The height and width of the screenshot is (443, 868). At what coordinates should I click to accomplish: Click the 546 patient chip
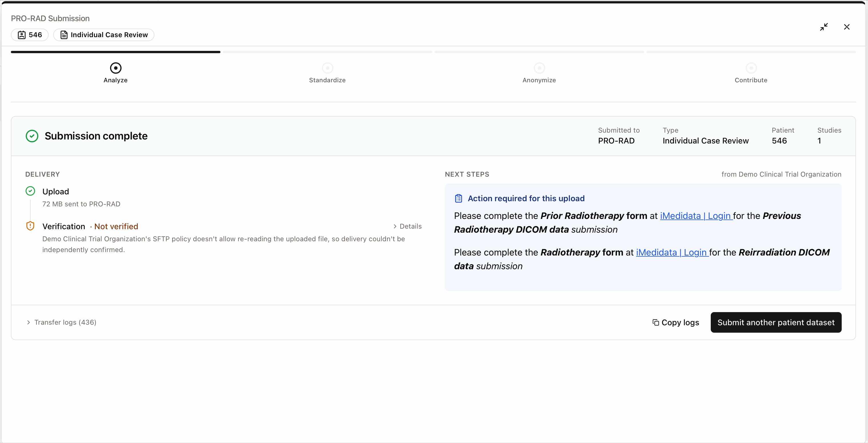[x=30, y=35]
